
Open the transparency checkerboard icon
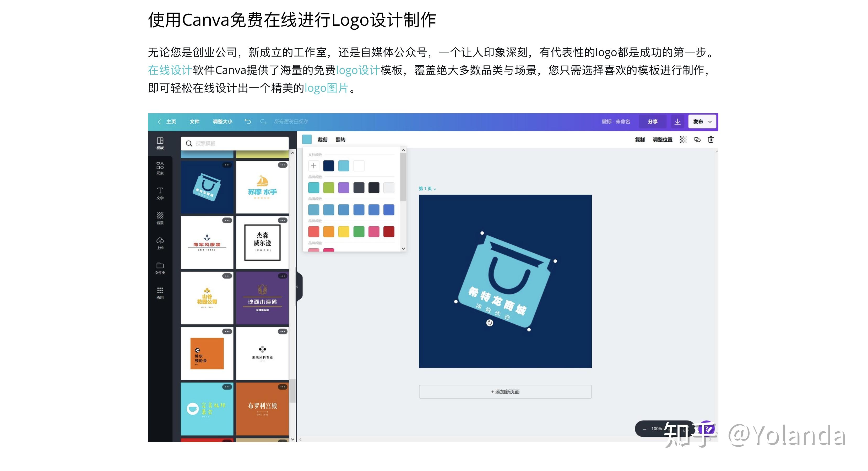683,140
